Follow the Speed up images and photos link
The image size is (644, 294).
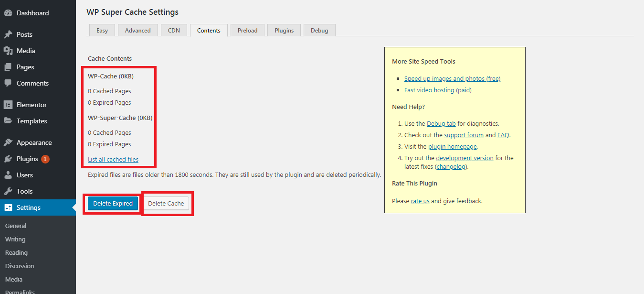tap(452, 78)
